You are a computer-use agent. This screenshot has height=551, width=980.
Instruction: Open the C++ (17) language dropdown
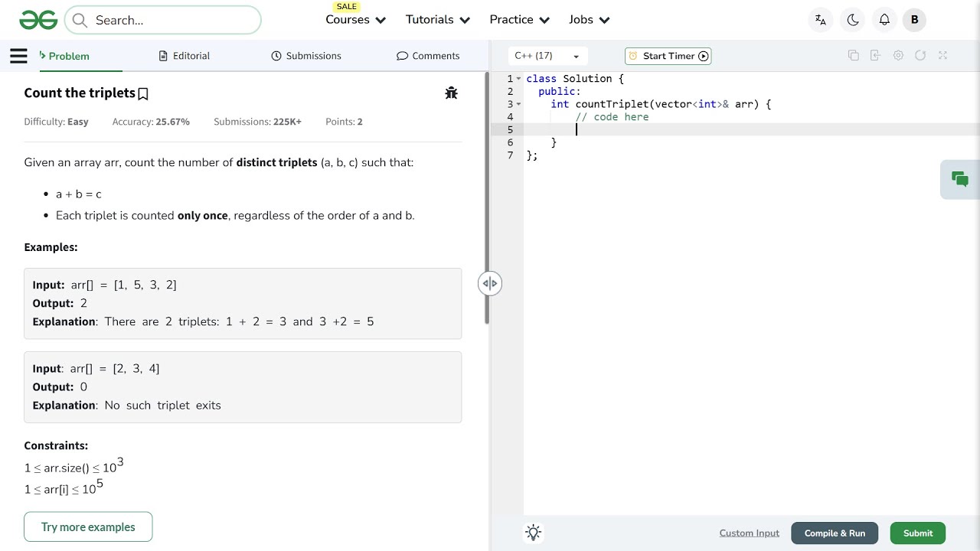tap(547, 56)
